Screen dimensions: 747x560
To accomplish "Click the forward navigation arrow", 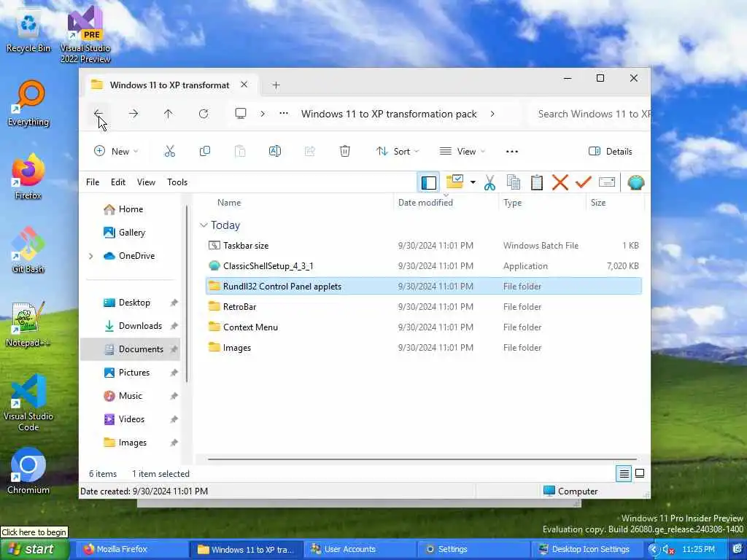I will pos(133,114).
